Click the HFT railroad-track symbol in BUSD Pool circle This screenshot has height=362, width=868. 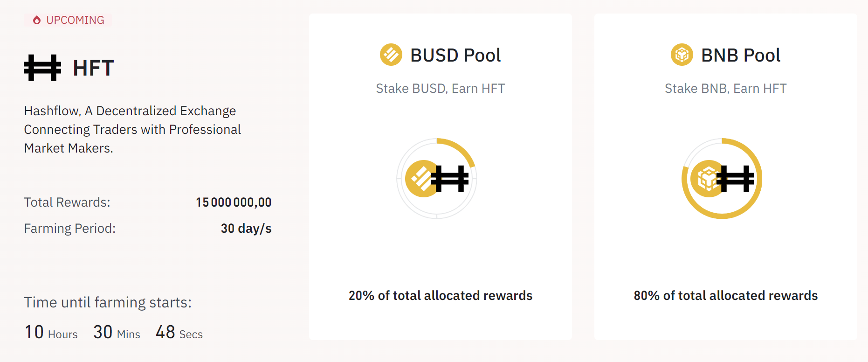(450, 178)
